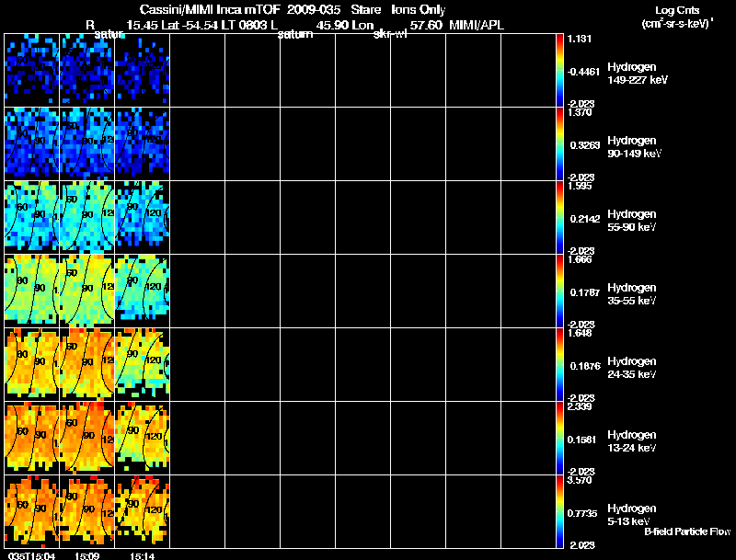Select the 5-13 keV image at 15:04
Screen dimensions: 736x560
[x=32, y=511]
